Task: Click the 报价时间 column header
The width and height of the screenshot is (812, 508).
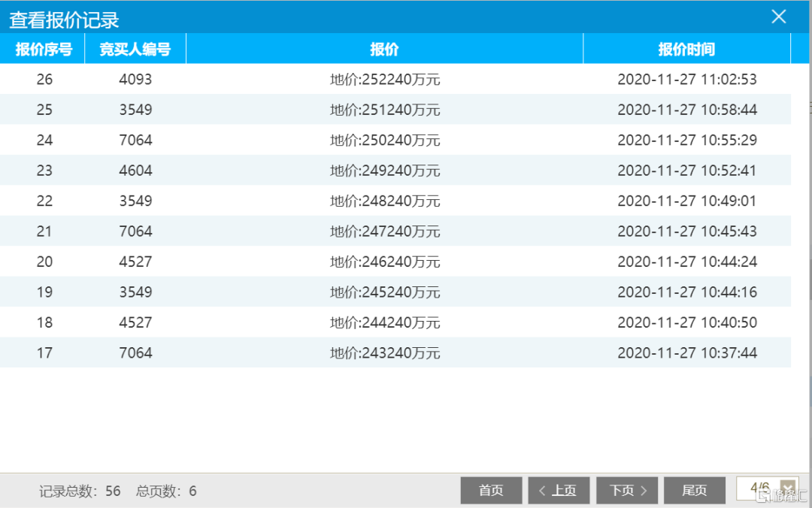Action: (x=686, y=50)
